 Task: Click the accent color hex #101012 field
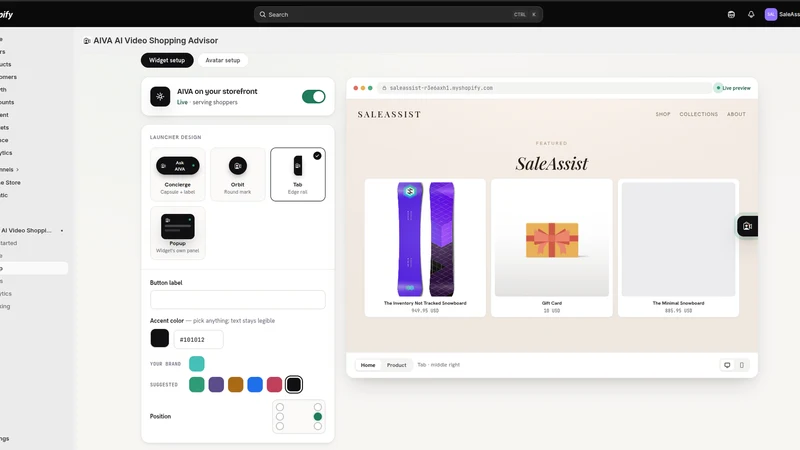coord(198,339)
